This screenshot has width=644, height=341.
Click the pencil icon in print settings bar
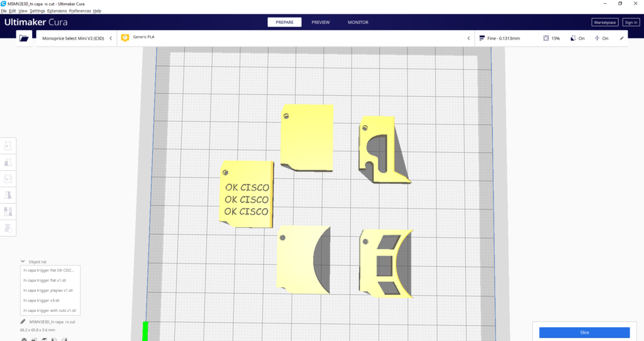622,38
